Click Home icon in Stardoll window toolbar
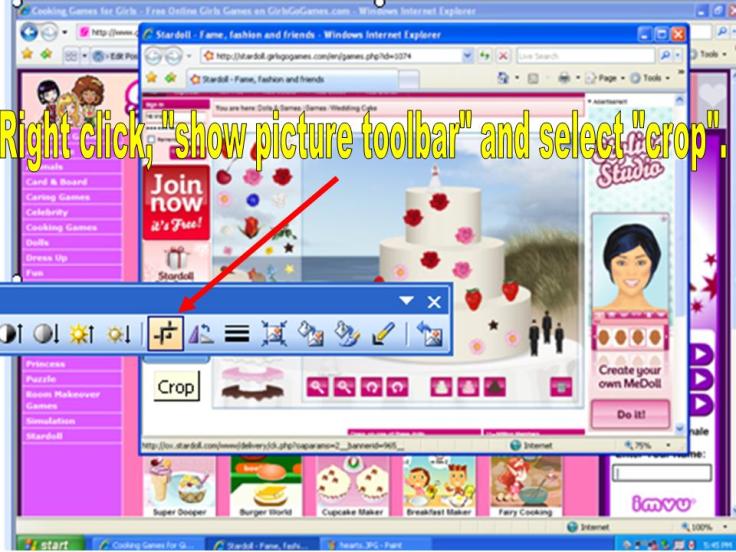Image resolution: width=736 pixels, height=552 pixels. point(503,78)
